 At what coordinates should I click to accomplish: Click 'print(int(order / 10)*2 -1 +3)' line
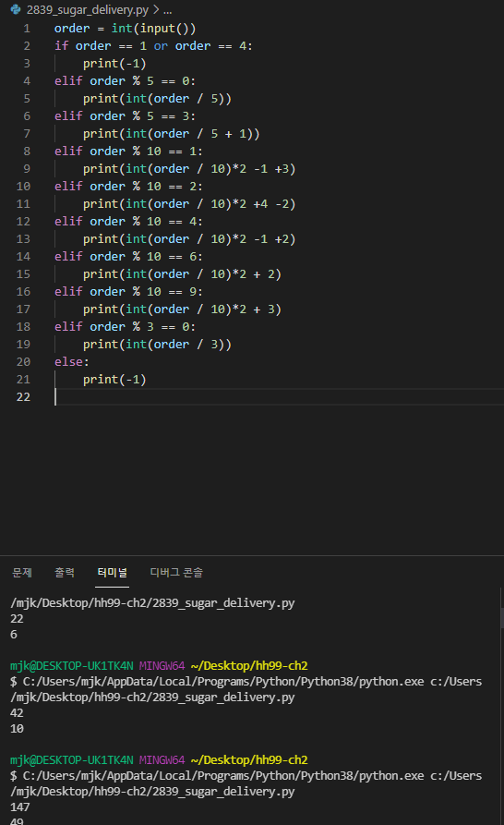189,169
